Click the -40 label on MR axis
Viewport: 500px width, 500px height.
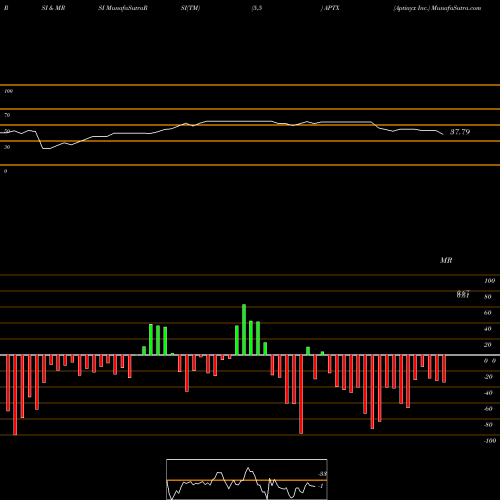488,393
